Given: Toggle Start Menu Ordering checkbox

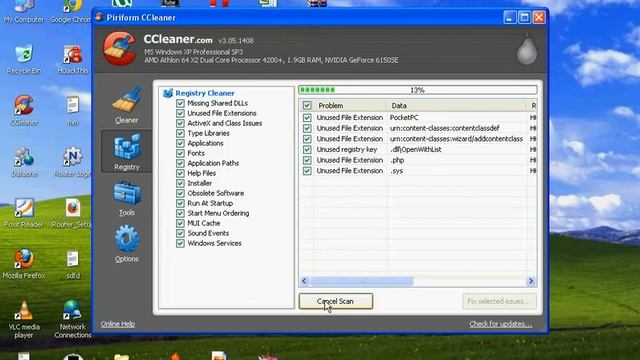Looking at the screenshot, I should pyautogui.click(x=180, y=213).
